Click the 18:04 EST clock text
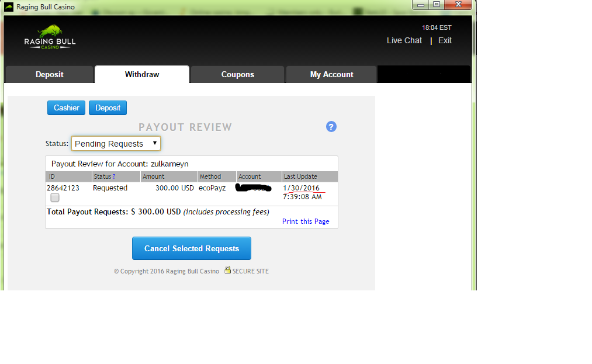 437,27
